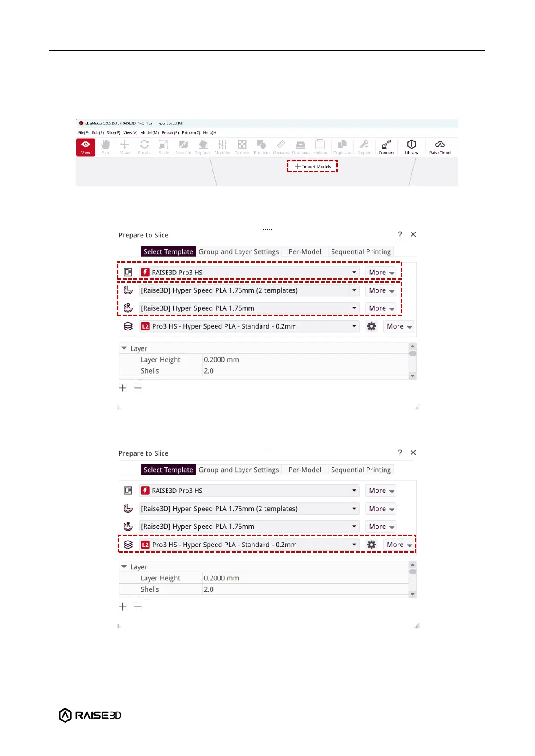Activate the Measure ruler tool
535x756 pixels.
pos(281,147)
